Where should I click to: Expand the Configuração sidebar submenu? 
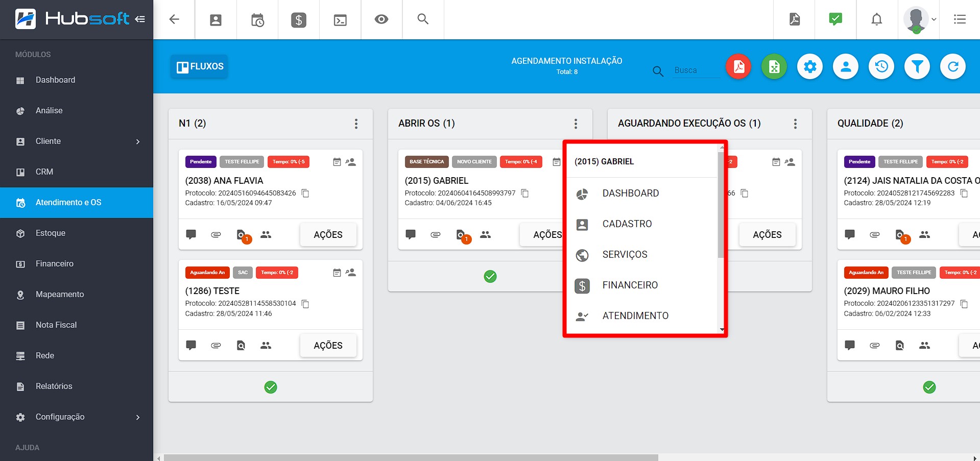[77, 417]
